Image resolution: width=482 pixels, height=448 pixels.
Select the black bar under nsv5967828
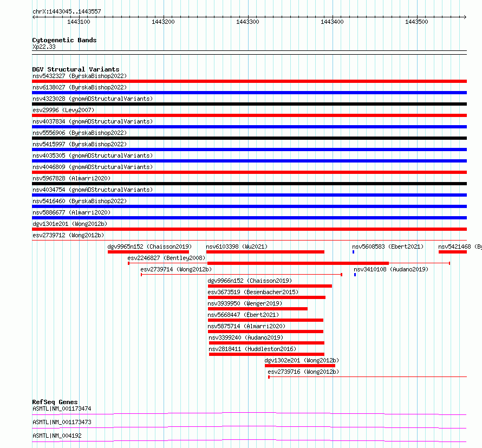[x=249, y=184]
